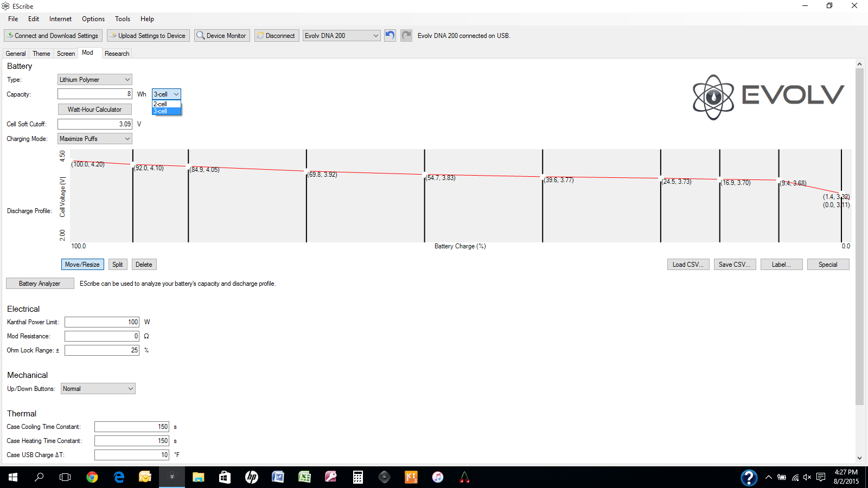The image size is (868, 488).
Task: Click the blue help question mark tray icon
Action: (749, 478)
